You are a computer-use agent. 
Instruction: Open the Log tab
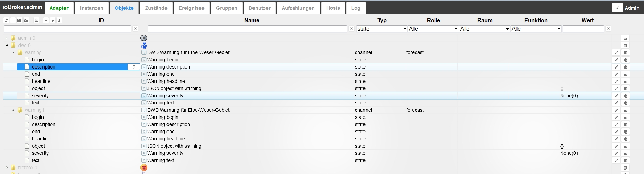[x=356, y=8]
